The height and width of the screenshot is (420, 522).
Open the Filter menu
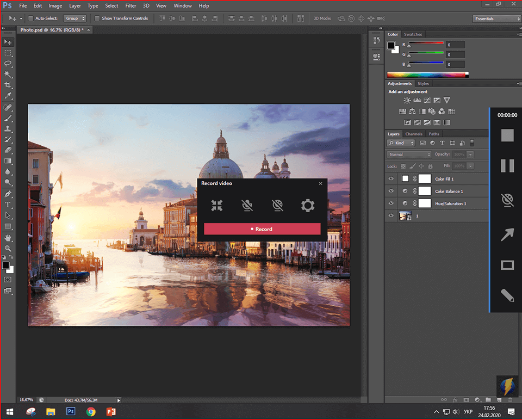tap(130, 6)
